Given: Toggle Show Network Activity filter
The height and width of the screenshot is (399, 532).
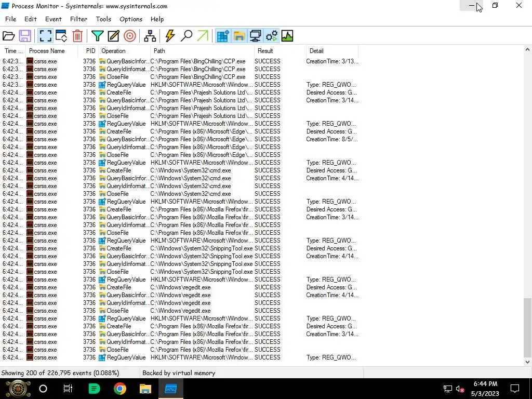Looking at the screenshot, I should click(255, 36).
